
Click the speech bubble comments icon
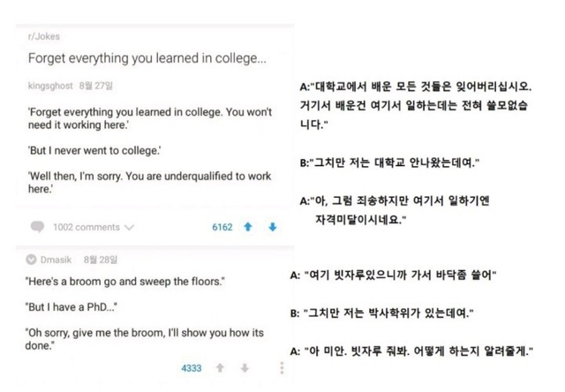37,228
